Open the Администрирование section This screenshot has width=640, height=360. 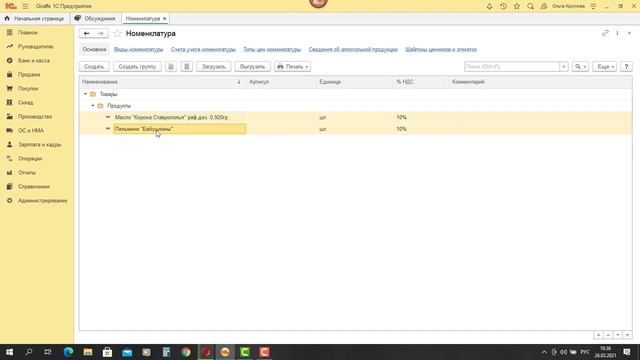42,201
